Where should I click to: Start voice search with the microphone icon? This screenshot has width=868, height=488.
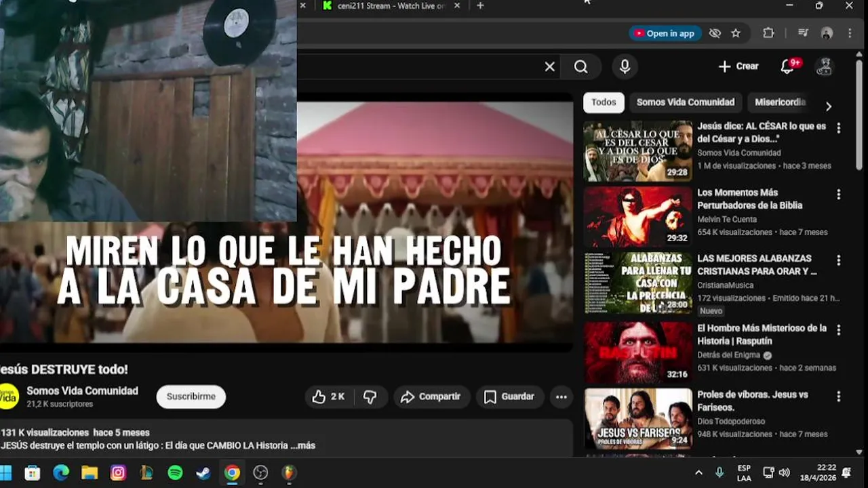point(625,66)
